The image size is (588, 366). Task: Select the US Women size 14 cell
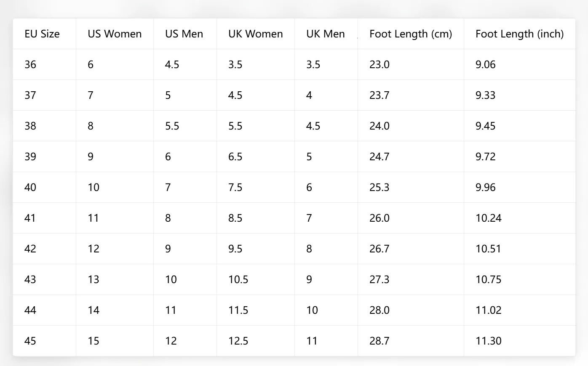115,310
